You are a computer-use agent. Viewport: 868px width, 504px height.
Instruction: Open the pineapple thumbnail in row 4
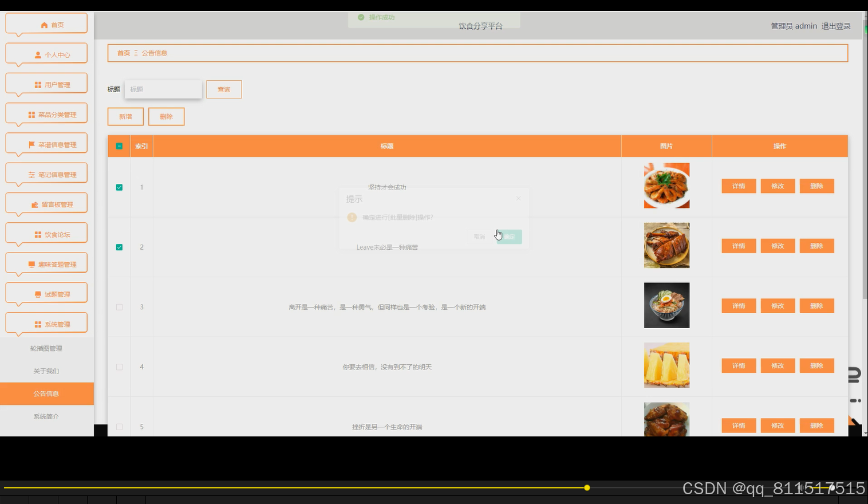pos(666,365)
